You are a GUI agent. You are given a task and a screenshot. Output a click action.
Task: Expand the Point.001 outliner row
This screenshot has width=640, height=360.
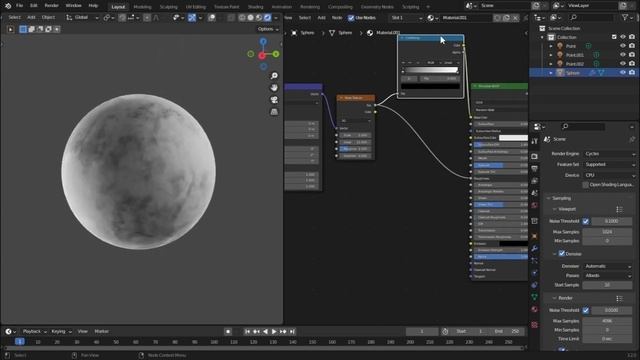pyautogui.click(x=551, y=55)
